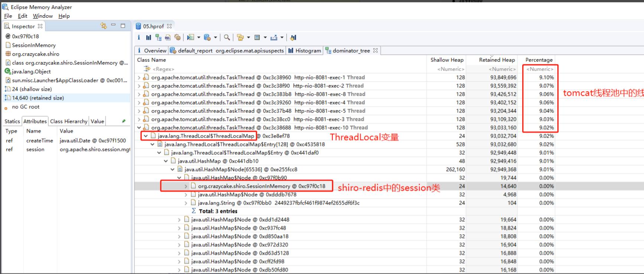Viewport: 644px width, 274px height.
Task: Collapse the ThreadLocal$ThreadLocalMap tree node
Action: click(146, 136)
